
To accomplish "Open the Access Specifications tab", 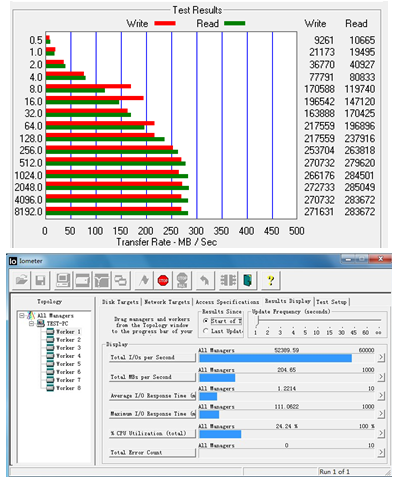I will pyautogui.click(x=227, y=302).
